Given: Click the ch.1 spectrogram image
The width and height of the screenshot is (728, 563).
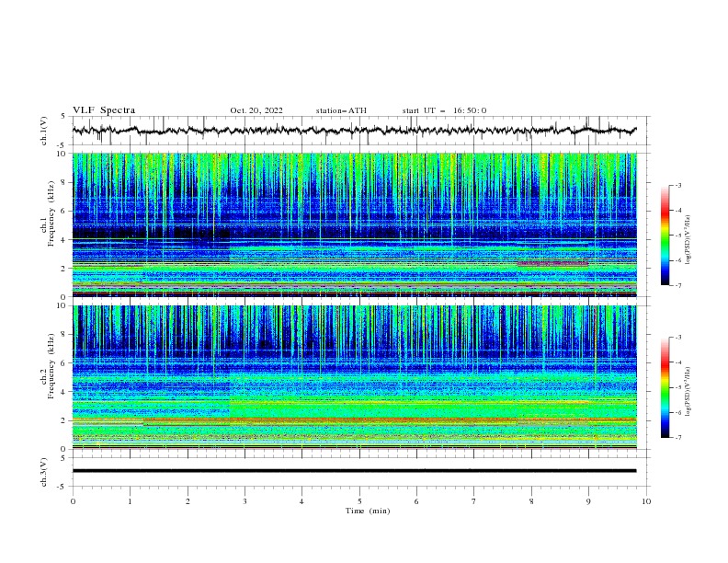Looking at the screenshot, I should (x=354, y=224).
